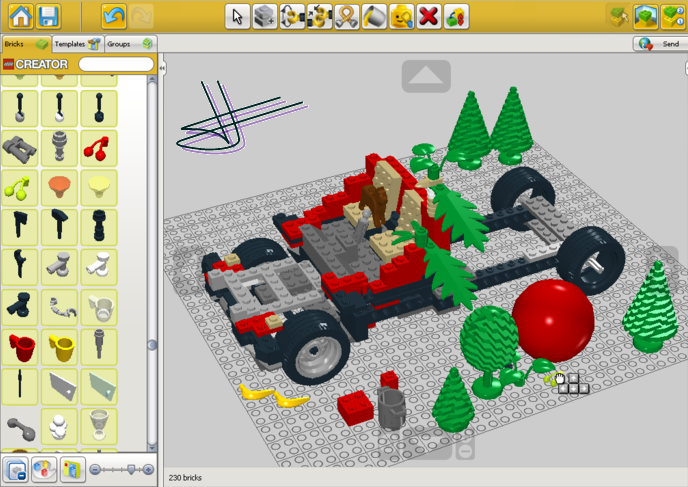Select the black antenna rod brick
The image size is (688, 487).
point(20,387)
